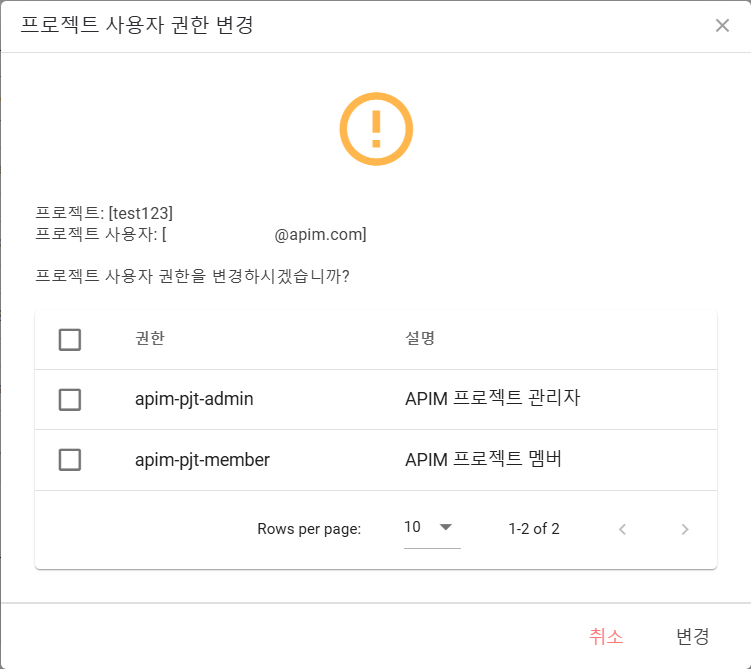This screenshot has height=669, width=751.
Task: Go to the previous page chevron
Action: click(x=622, y=529)
